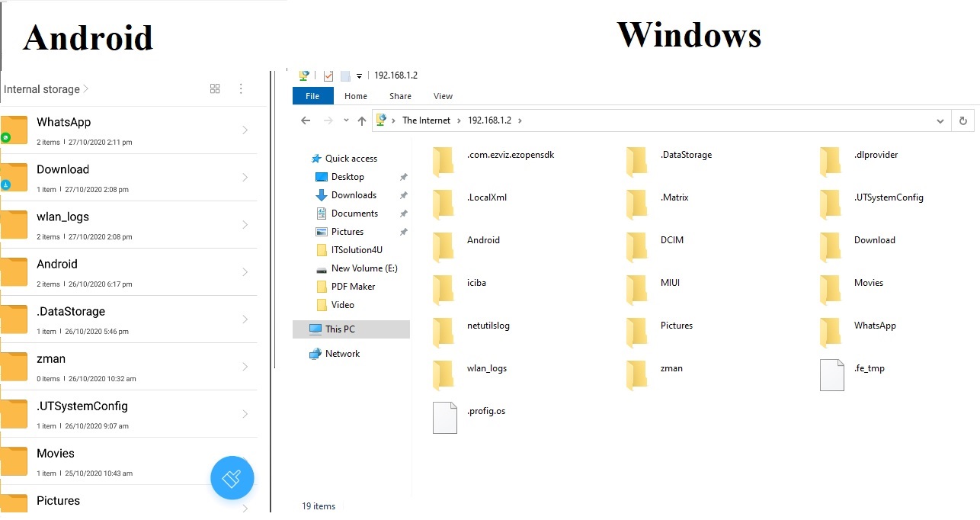Open the DCIM folder in Windows
980x520 pixels.
(x=656, y=246)
